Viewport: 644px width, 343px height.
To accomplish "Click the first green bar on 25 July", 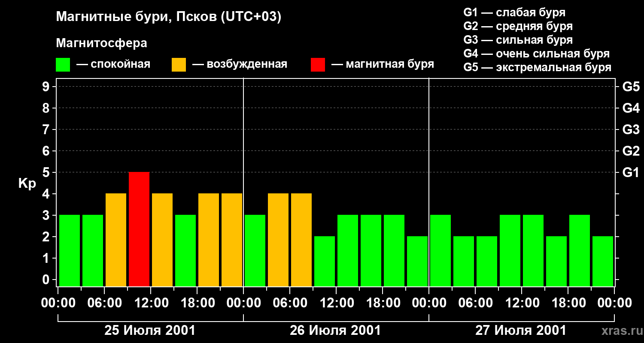I will pyautogui.click(x=70, y=250).
